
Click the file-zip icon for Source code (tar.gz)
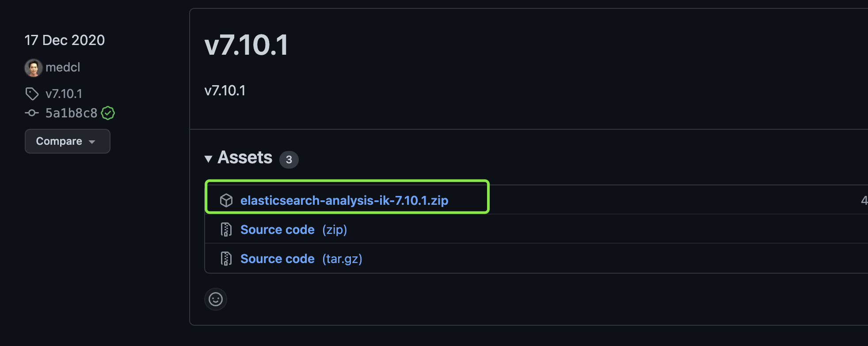coord(226,259)
